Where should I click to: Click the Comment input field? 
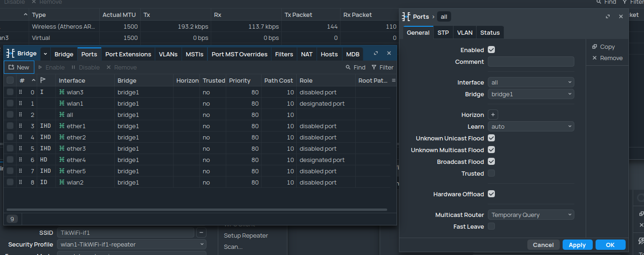click(x=531, y=62)
